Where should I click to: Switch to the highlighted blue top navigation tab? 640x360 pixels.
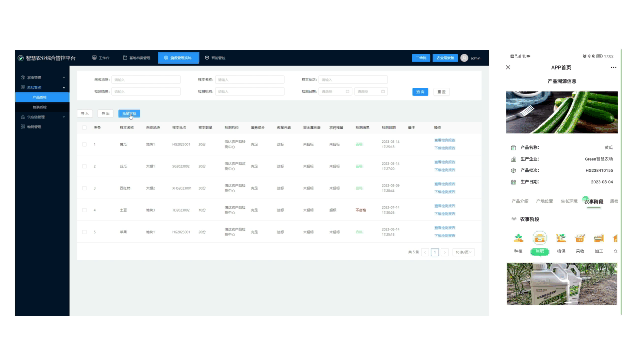point(178,58)
